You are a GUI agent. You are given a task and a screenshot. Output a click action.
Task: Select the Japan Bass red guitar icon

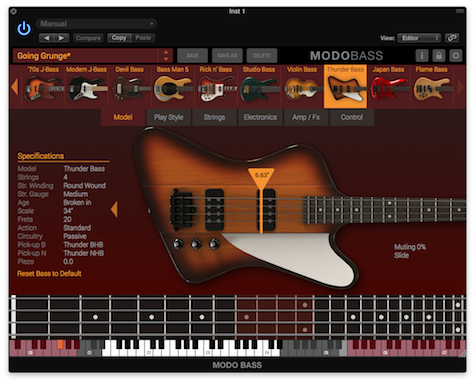(388, 88)
